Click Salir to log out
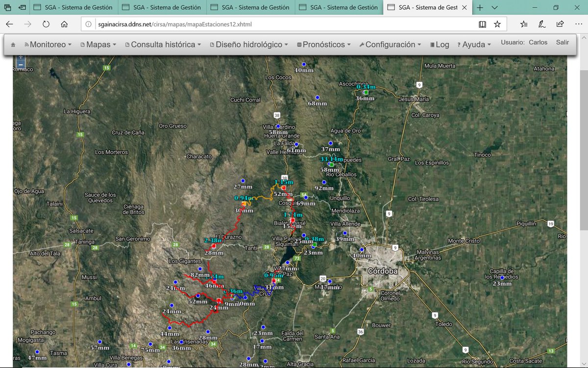The image size is (588, 368). tap(563, 43)
